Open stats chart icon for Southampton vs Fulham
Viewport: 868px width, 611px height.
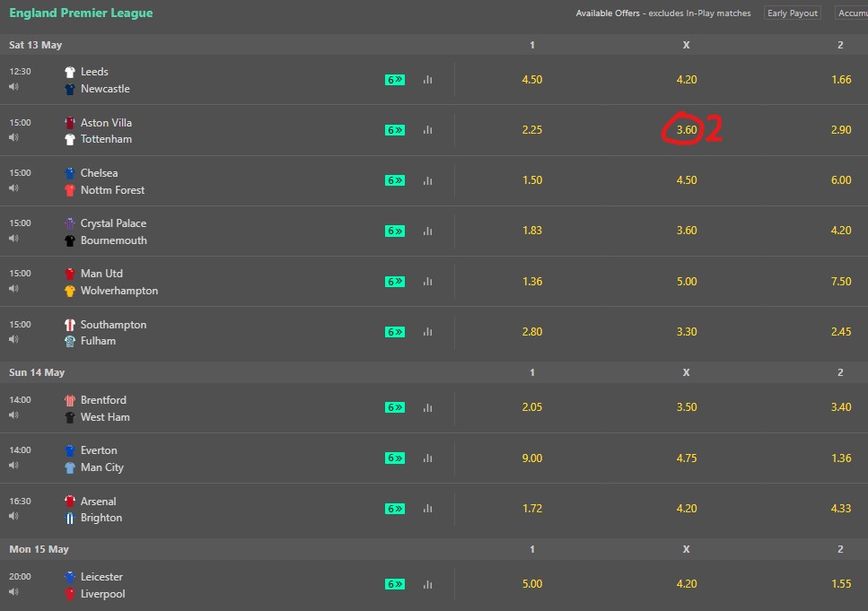(427, 332)
